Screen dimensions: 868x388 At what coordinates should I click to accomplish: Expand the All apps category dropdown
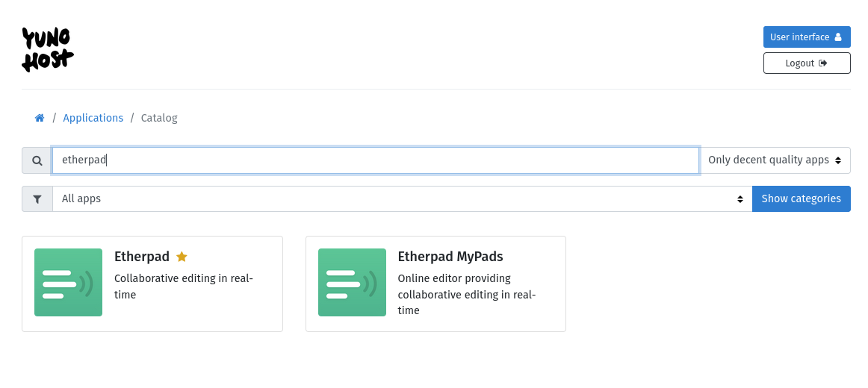(403, 199)
